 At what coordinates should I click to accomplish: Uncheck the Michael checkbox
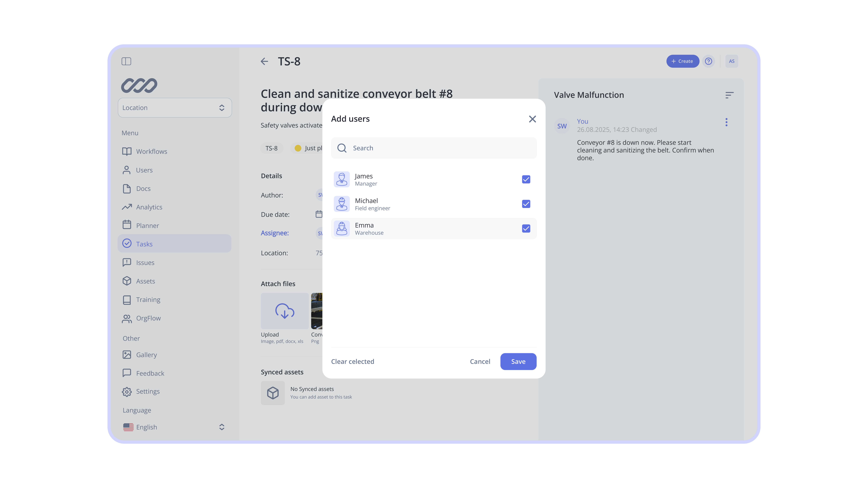point(526,204)
